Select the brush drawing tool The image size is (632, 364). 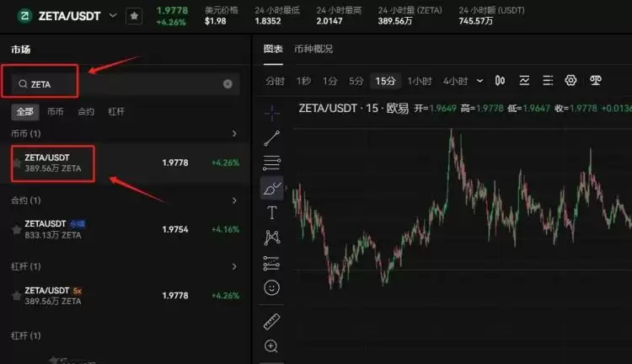click(x=271, y=187)
